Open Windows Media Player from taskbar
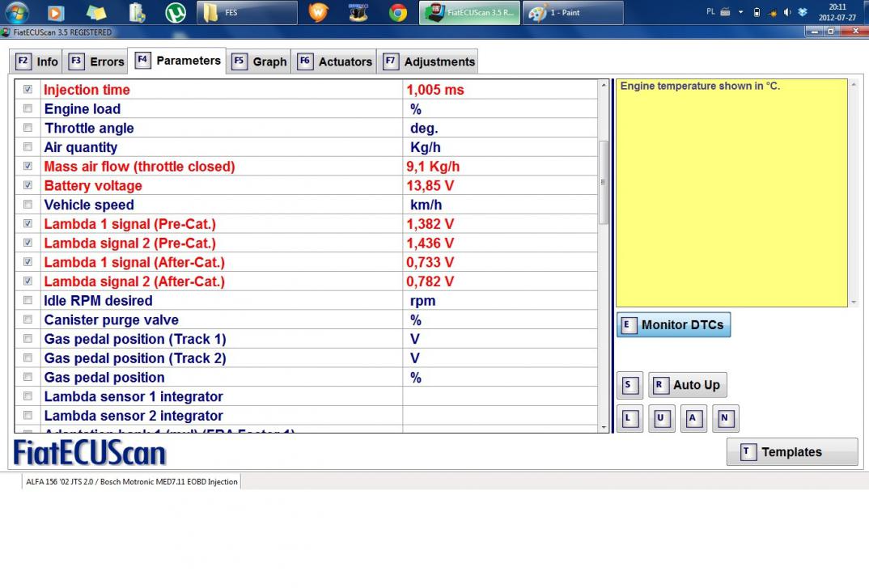The image size is (869, 588). pyautogui.click(x=55, y=12)
